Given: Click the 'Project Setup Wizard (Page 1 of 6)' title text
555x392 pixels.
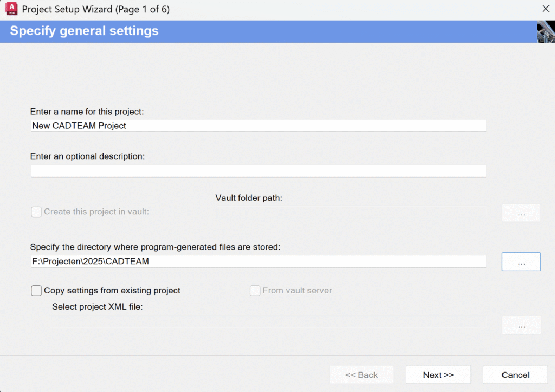Looking at the screenshot, I should click(96, 9).
